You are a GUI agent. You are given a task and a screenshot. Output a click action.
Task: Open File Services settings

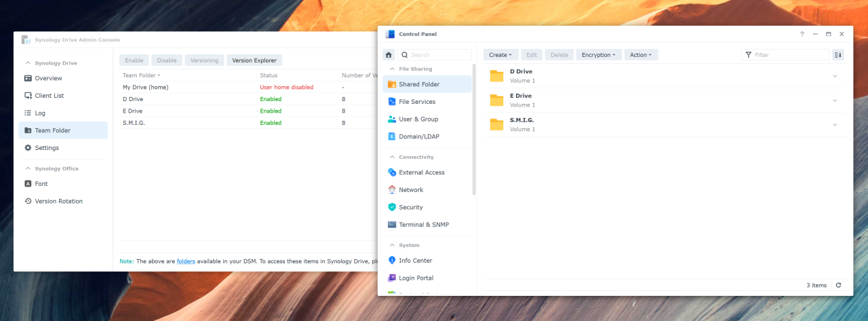tap(416, 102)
